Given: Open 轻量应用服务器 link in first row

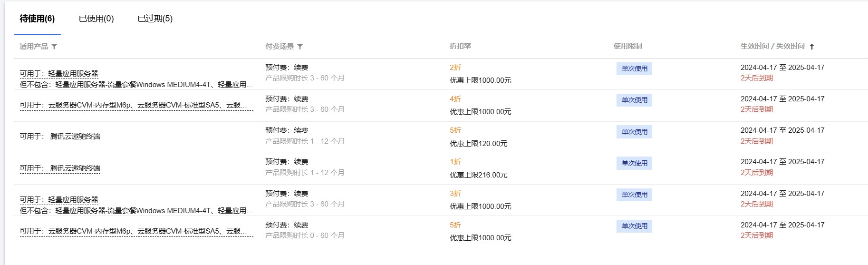Looking at the screenshot, I should 73,74.
